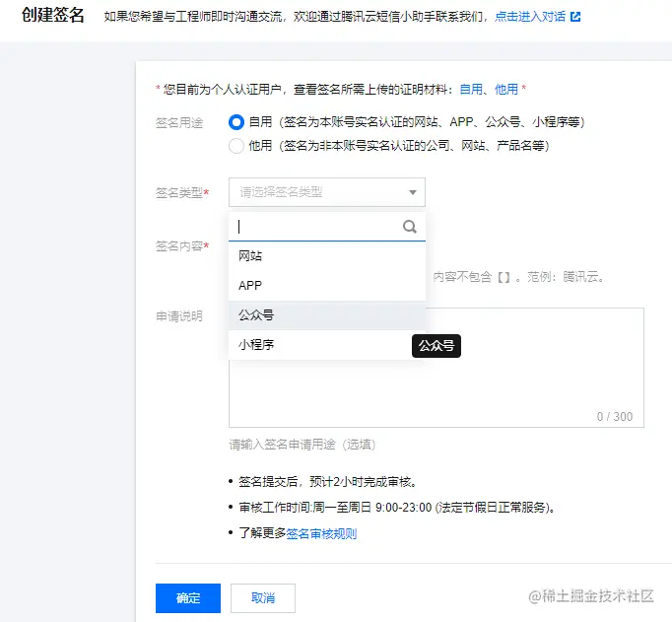This screenshot has height=622, width=672.
Task: Open the 点击进入对话 link
Action: pos(530,17)
